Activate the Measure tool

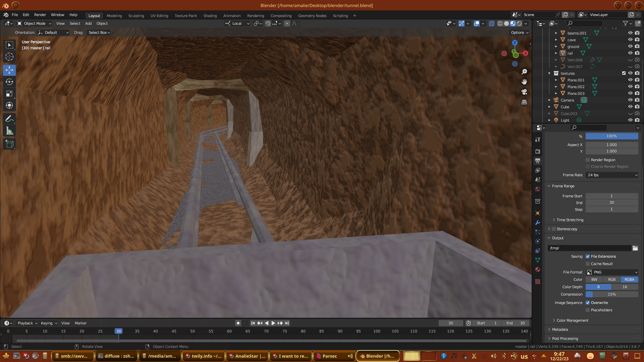tap(9, 131)
